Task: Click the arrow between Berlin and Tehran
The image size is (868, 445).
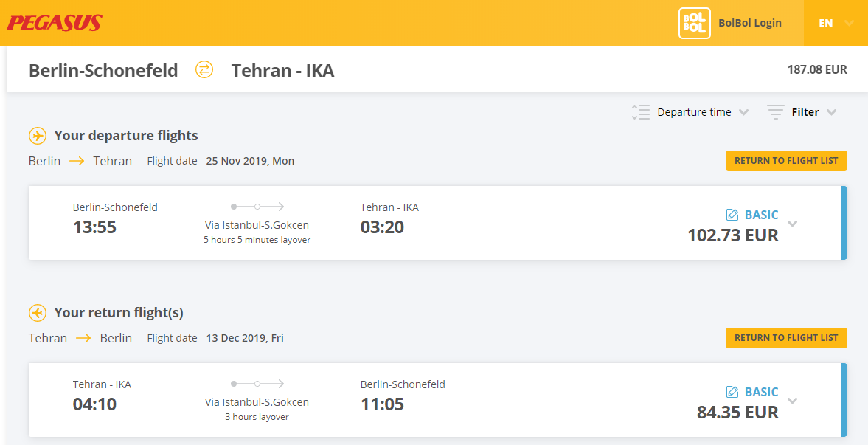Action: tap(77, 162)
